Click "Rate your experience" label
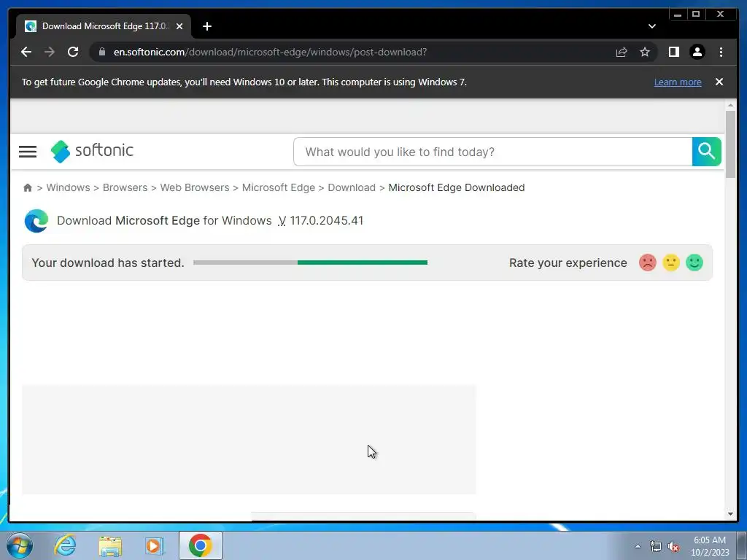Screen dimensions: 747x560 click(568, 262)
